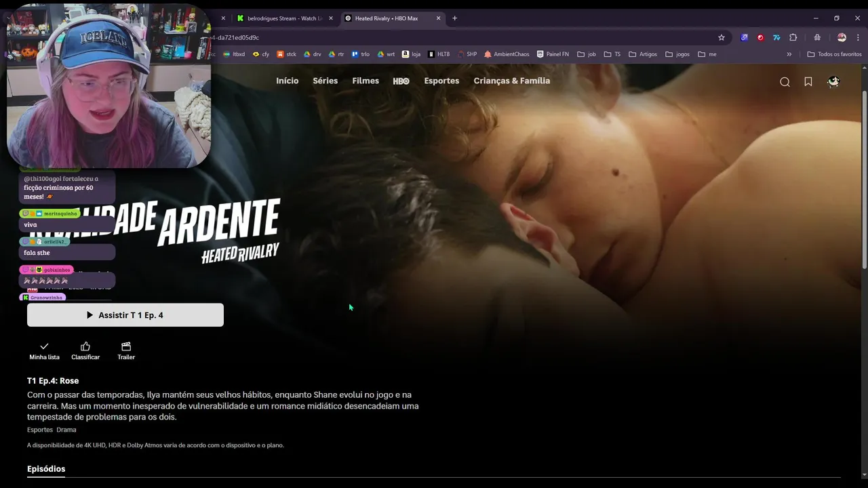Expand the TS bookmarks folder
This screenshot has height=488, width=868.
(612, 54)
